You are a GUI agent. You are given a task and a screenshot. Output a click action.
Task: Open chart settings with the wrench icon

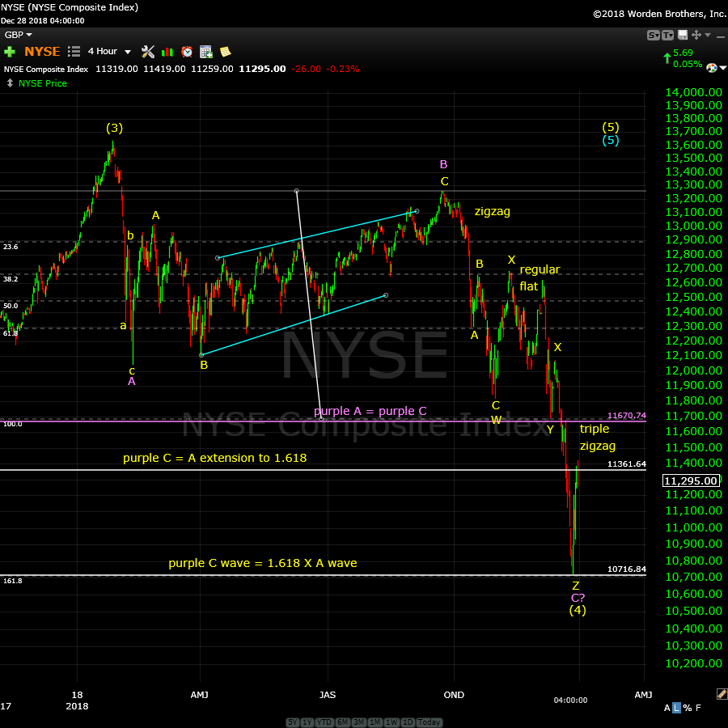(148, 52)
